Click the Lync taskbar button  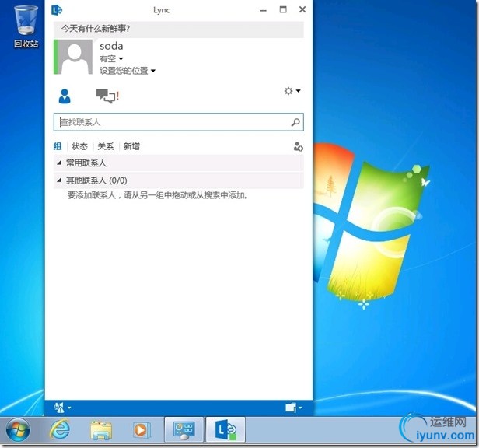point(226,429)
